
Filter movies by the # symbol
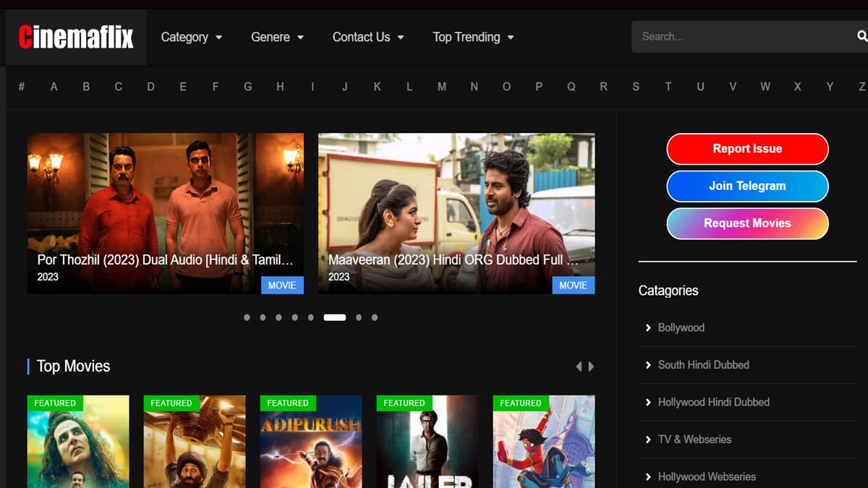coord(22,87)
